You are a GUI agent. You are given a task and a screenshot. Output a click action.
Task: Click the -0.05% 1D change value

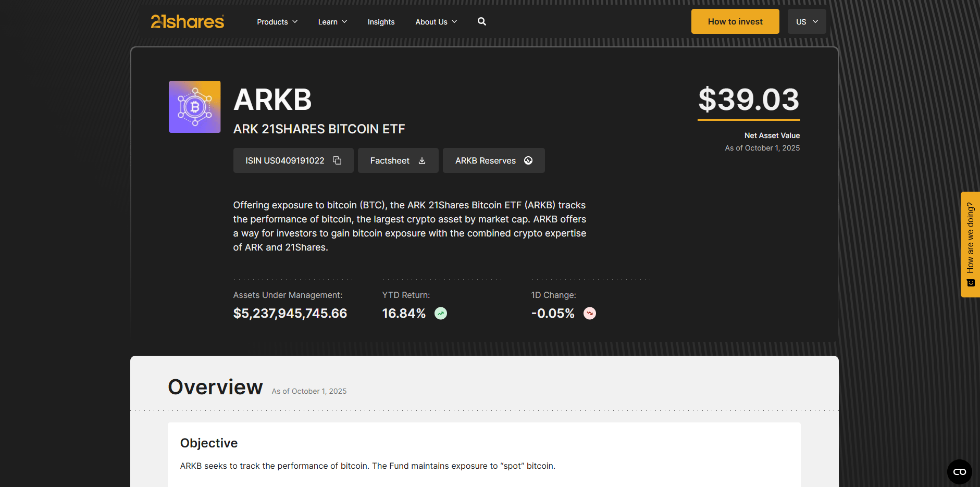coord(553,313)
